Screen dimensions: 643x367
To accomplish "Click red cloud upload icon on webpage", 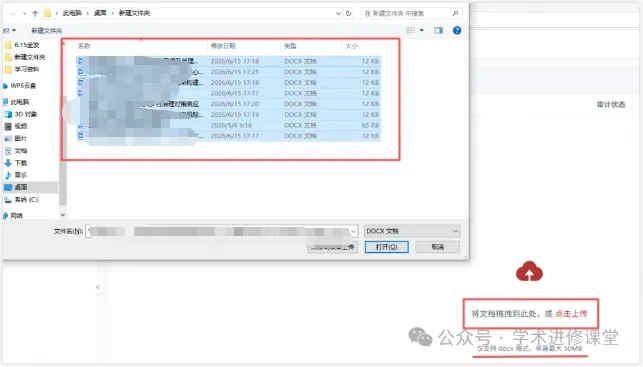I will pos(529,271).
